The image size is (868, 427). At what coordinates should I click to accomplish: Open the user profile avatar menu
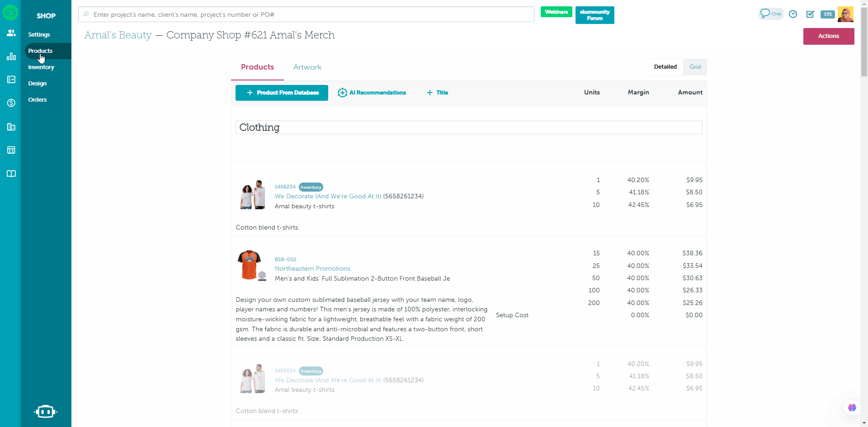845,14
